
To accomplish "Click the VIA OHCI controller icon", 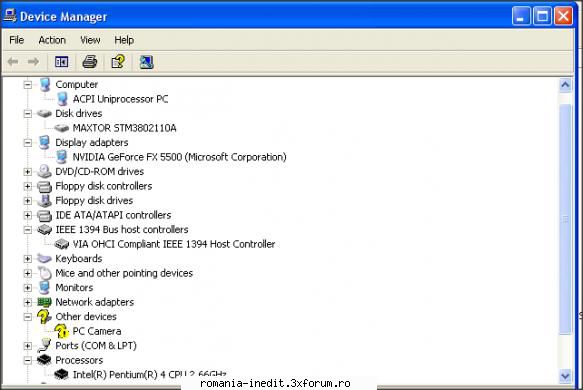I will tap(62, 244).
